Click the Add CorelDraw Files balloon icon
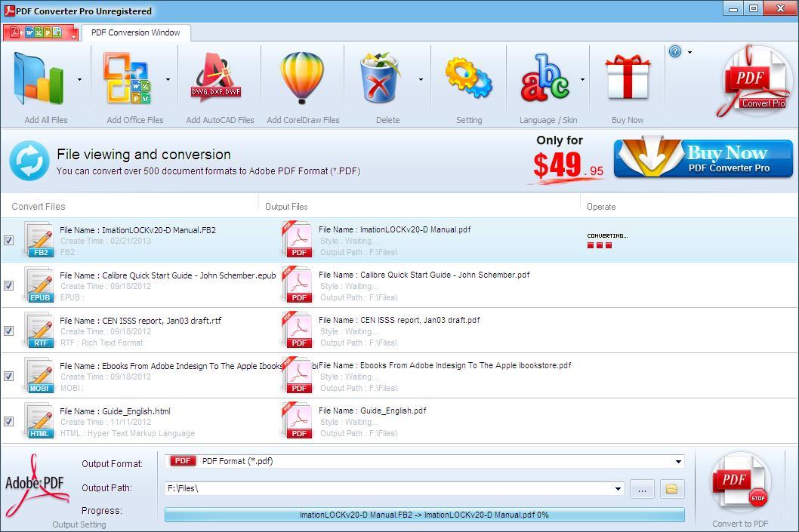This screenshot has height=532, width=799. pos(302,79)
